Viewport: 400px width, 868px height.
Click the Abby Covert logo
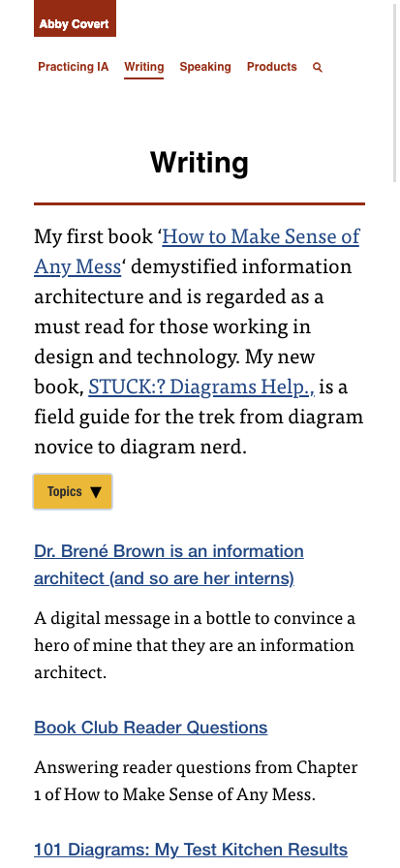pyautogui.click(x=75, y=18)
